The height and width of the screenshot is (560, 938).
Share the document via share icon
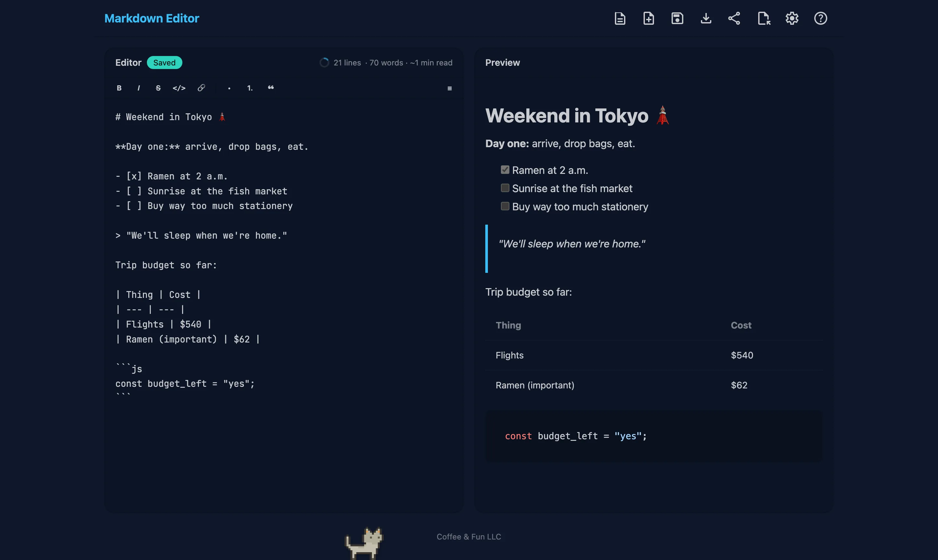pyautogui.click(x=734, y=19)
